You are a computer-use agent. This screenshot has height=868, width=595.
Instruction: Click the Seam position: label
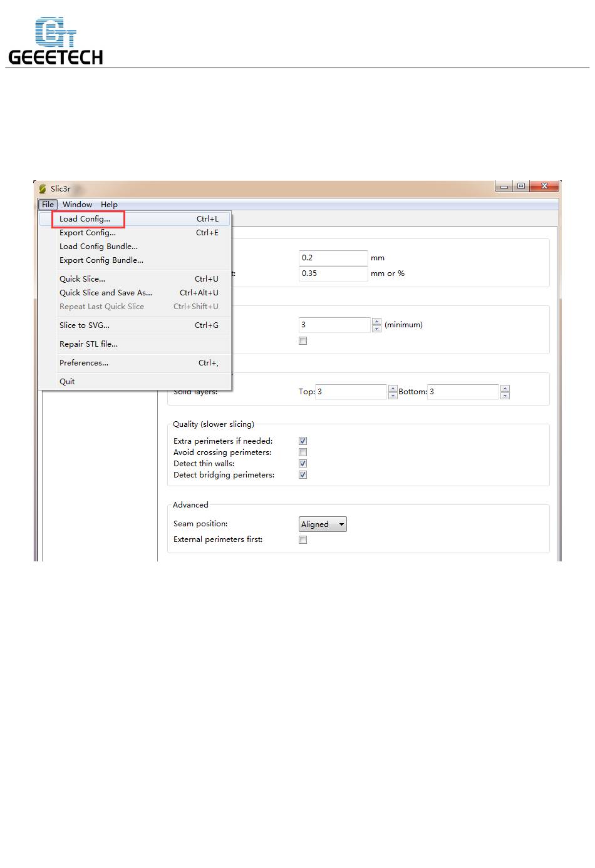pyautogui.click(x=200, y=524)
